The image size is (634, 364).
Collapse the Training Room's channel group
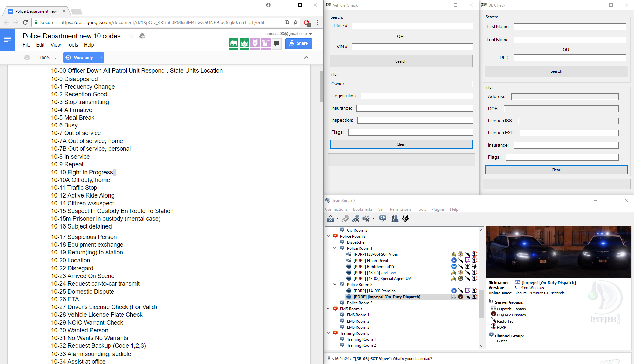[x=328, y=333]
